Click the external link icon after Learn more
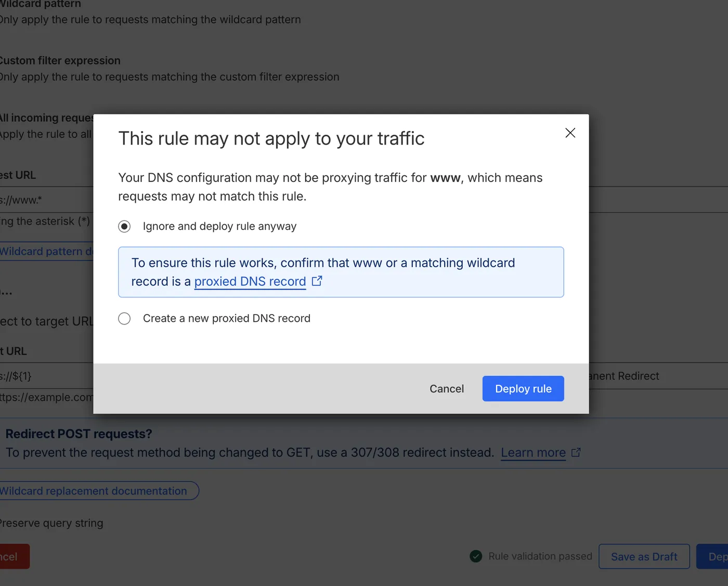 click(x=576, y=452)
